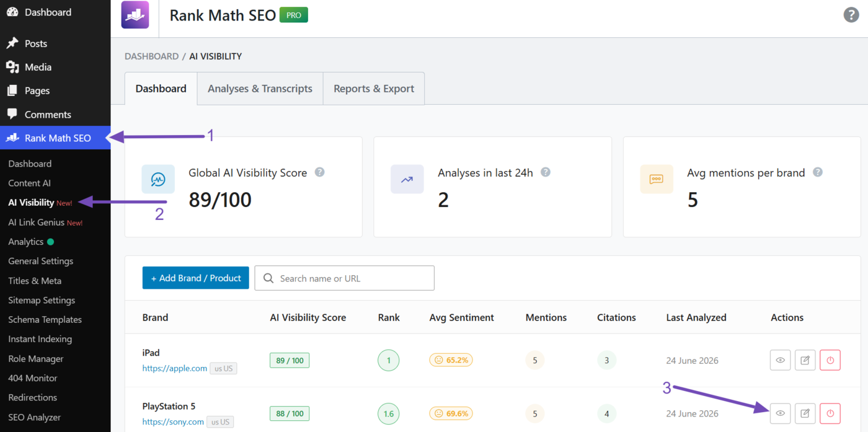This screenshot has width=868, height=432.
Task: View iPad brand details eye icon
Action: pos(781,360)
